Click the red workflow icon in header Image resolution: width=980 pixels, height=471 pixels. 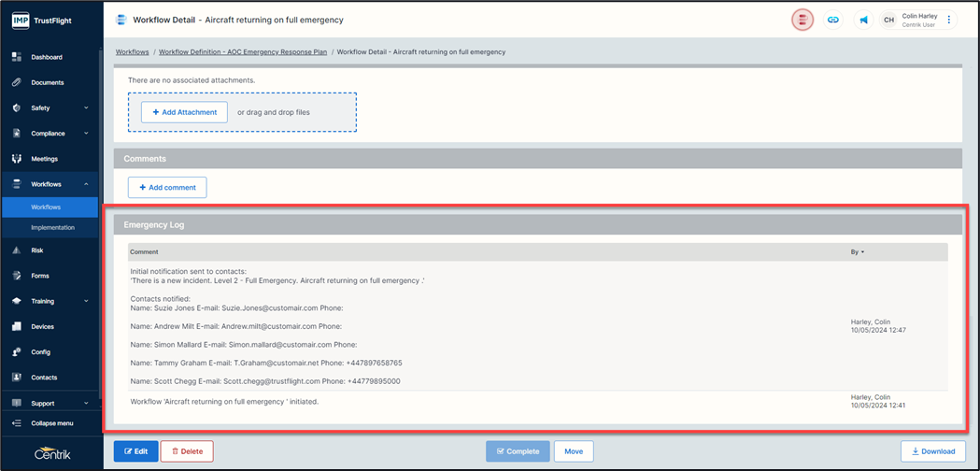[802, 20]
